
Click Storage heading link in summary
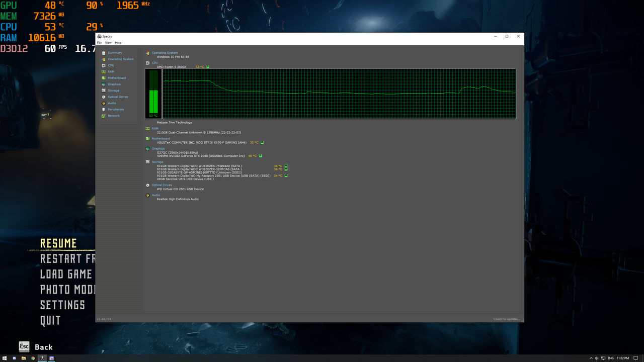click(x=157, y=162)
